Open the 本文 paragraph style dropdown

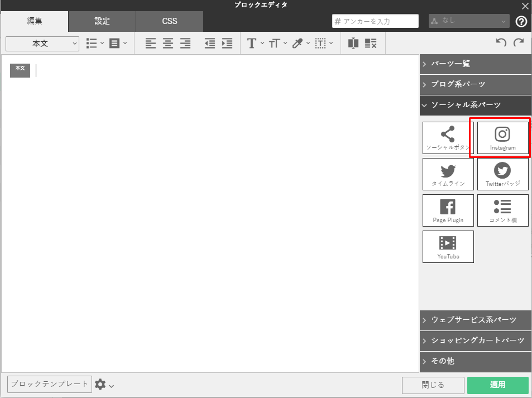click(42, 44)
